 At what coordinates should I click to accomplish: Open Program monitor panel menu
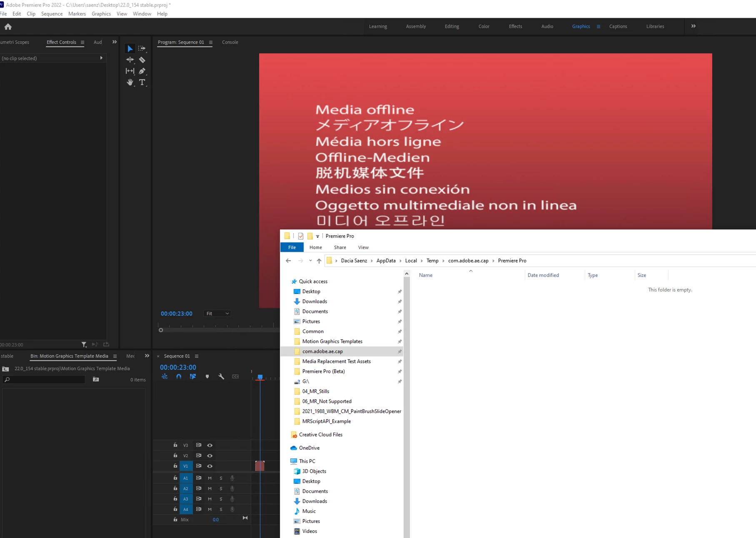point(211,42)
